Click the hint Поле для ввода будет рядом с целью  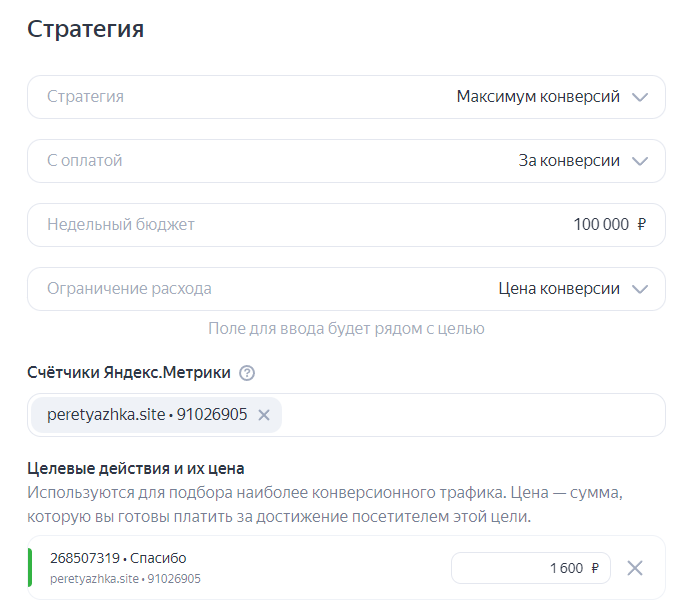346,328
